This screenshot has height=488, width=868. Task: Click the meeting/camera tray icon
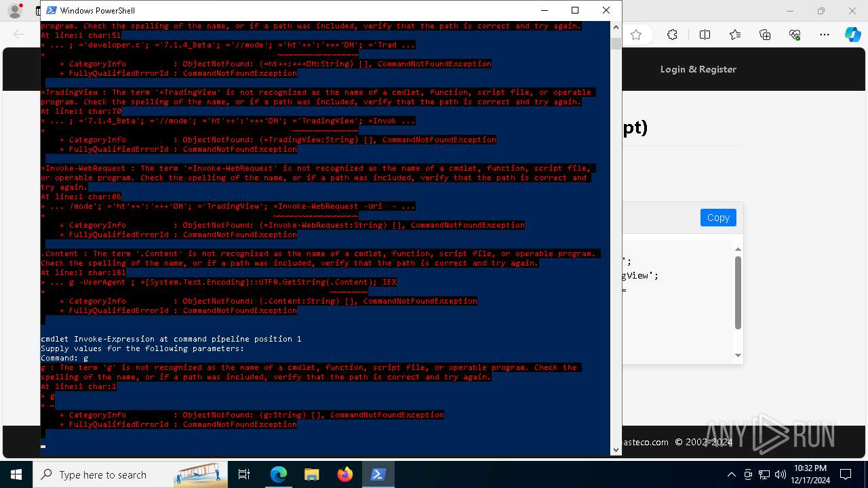point(748,474)
